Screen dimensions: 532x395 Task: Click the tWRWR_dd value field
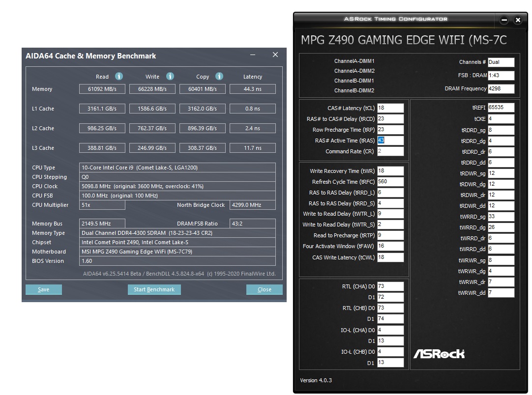coord(501,293)
